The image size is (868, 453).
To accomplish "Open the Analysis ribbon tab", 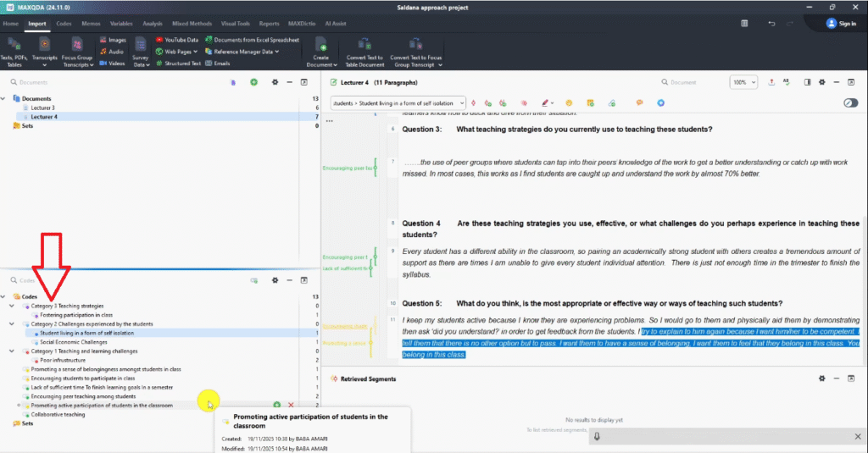I will point(153,24).
